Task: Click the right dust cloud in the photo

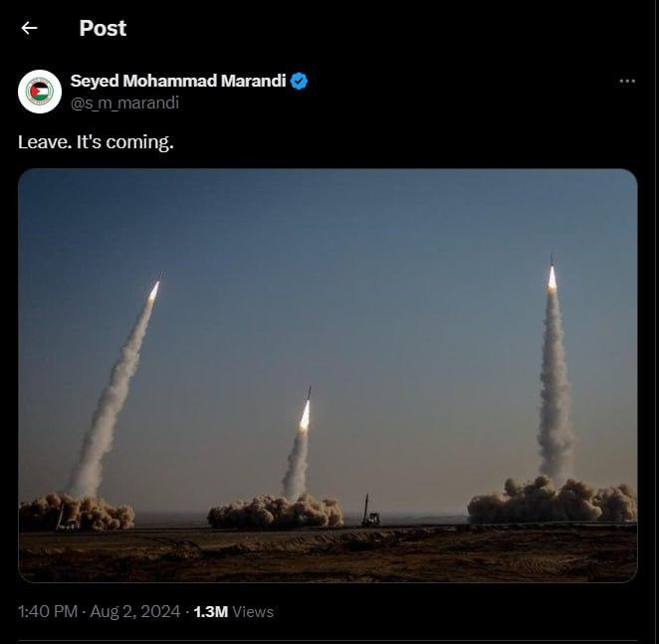Action: [551, 501]
